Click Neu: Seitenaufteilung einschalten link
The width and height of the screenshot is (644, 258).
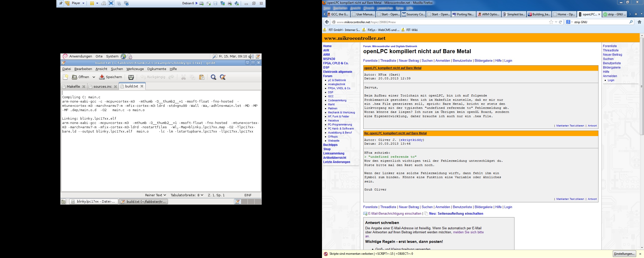click(x=456, y=213)
